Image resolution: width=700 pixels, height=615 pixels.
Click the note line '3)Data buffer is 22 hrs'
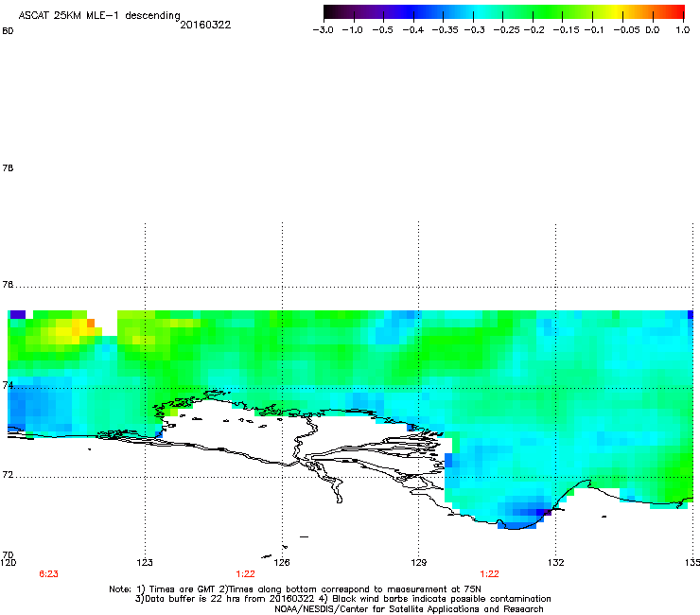(342, 599)
